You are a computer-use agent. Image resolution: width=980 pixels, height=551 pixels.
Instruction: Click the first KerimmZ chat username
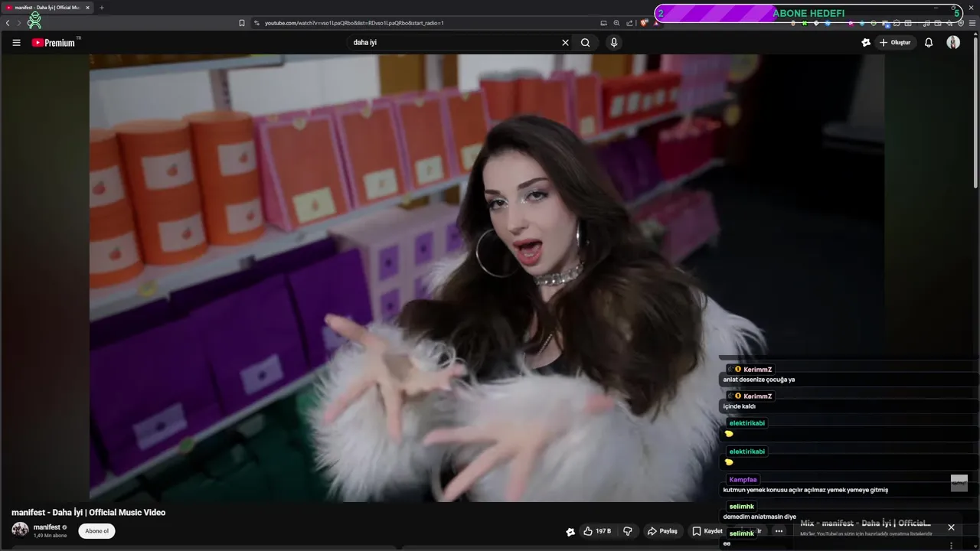pos(758,370)
